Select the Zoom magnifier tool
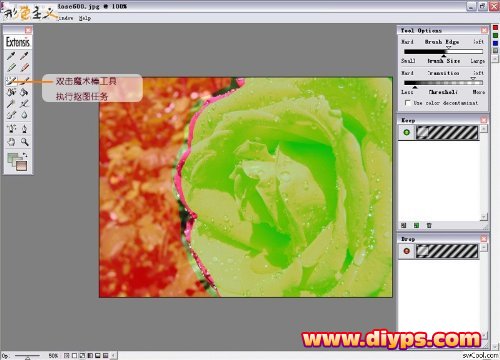Image resolution: width=500 pixels, height=360 pixels. pos(24,142)
